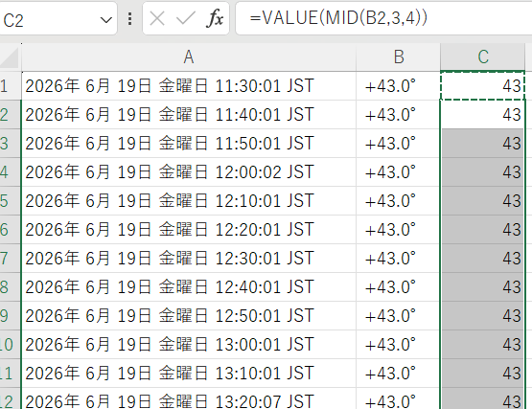Click cell with 12:50:01 JST timestamp
This screenshot has height=409, width=532.
189,316
